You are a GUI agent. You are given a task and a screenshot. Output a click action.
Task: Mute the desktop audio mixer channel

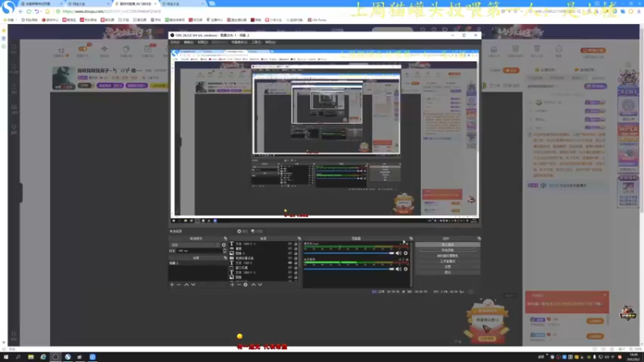point(398,269)
